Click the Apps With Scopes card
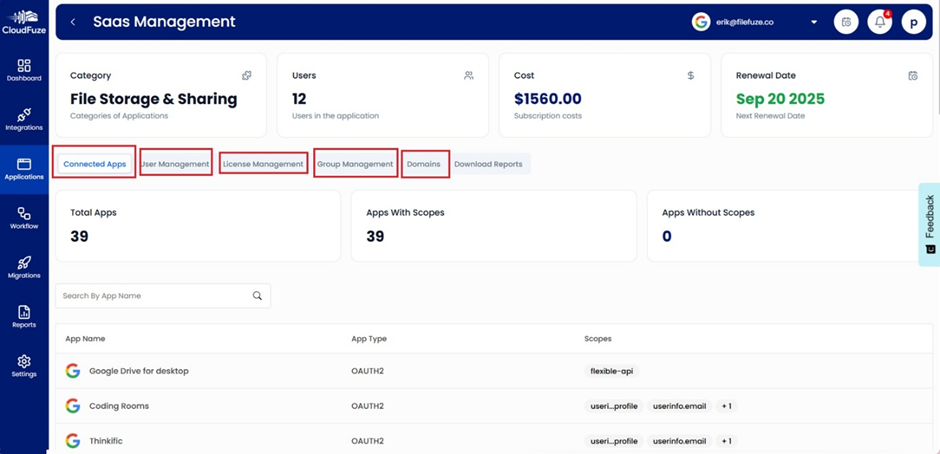 pyautogui.click(x=494, y=226)
